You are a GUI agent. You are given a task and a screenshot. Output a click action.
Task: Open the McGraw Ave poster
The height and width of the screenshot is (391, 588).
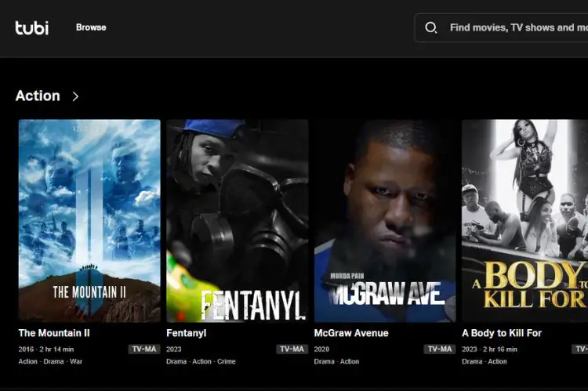click(x=385, y=221)
